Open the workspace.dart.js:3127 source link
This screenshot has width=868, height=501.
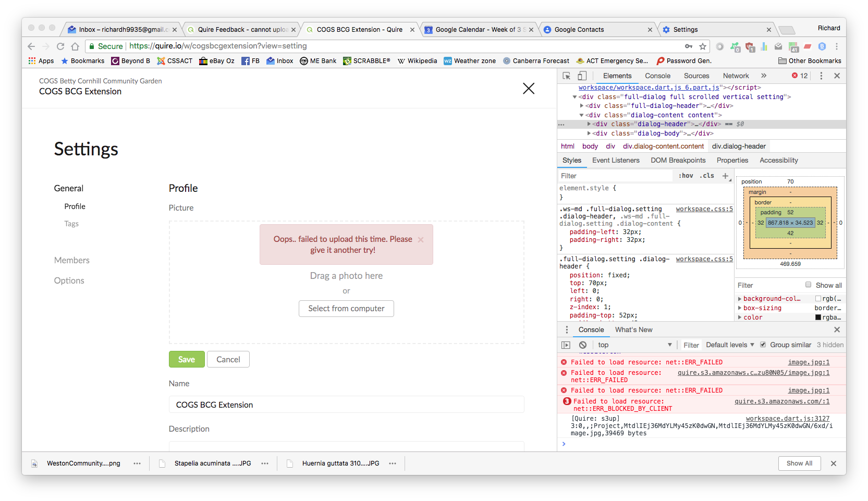click(x=787, y=419)
